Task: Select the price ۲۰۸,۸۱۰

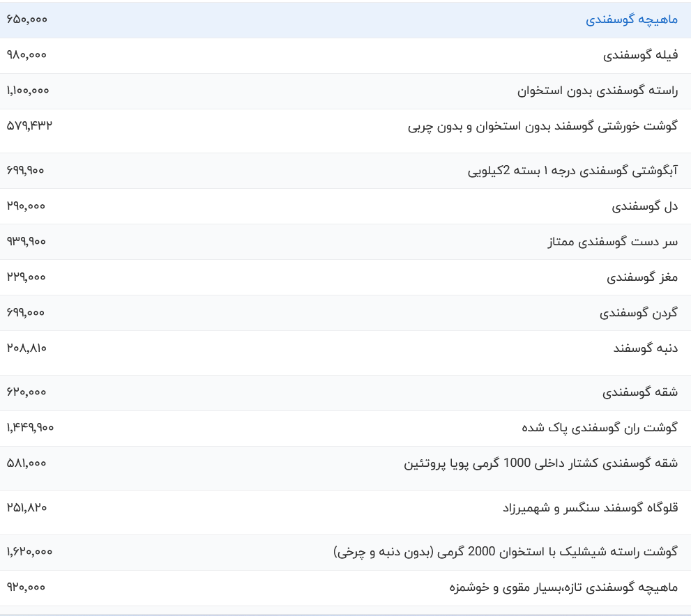Action: [x=26, y=348]
